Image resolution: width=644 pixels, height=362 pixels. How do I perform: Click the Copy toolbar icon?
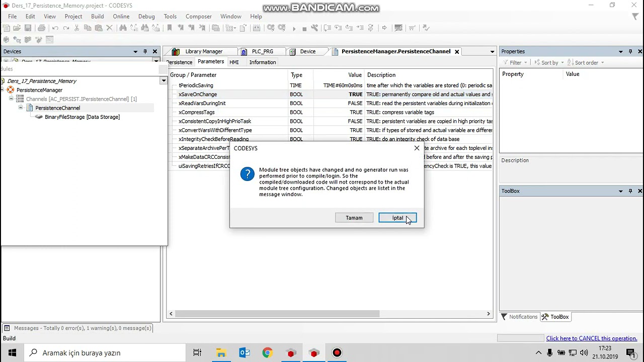tap(88, 28)
